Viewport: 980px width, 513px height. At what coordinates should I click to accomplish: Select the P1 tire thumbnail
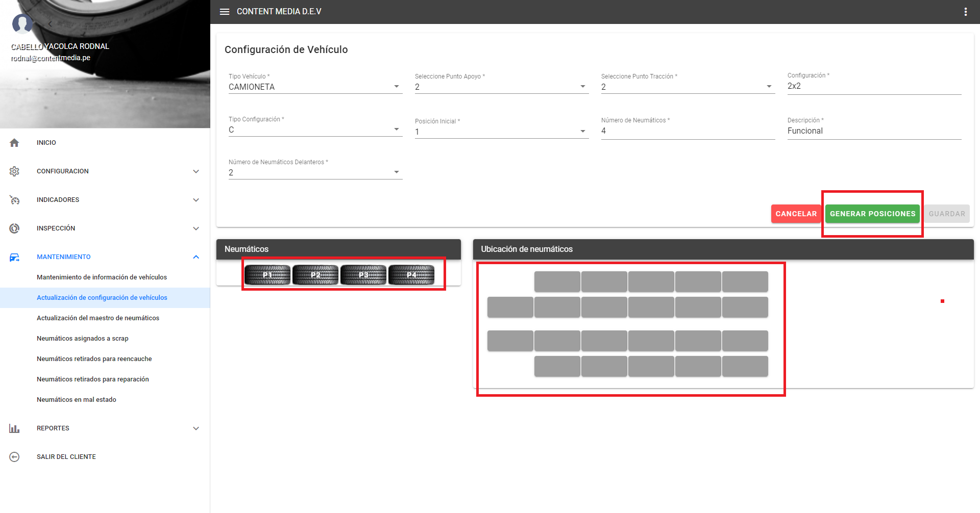coord(267,275)
